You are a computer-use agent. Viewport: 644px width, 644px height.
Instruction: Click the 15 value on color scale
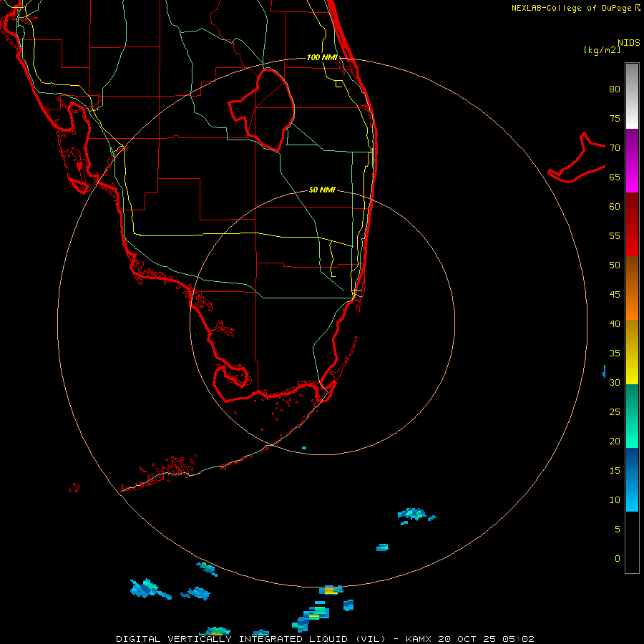tap(615, 471)
